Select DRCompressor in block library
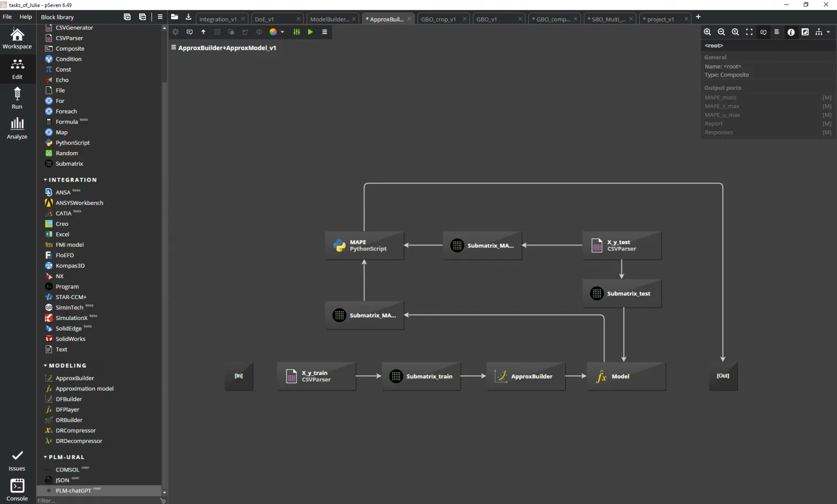Image resolution: width=837 pixels, height=504 pixels. (x=76, y=430)
